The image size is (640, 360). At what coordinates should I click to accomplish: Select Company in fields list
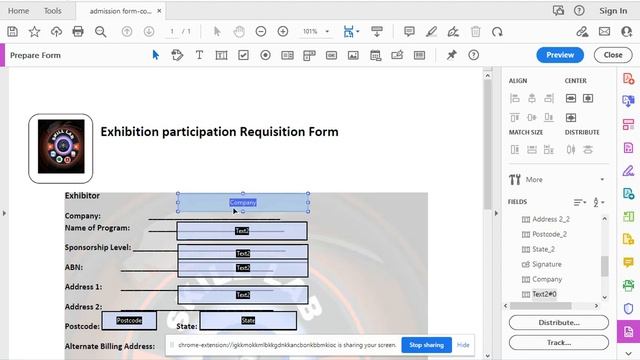point(547,279)
